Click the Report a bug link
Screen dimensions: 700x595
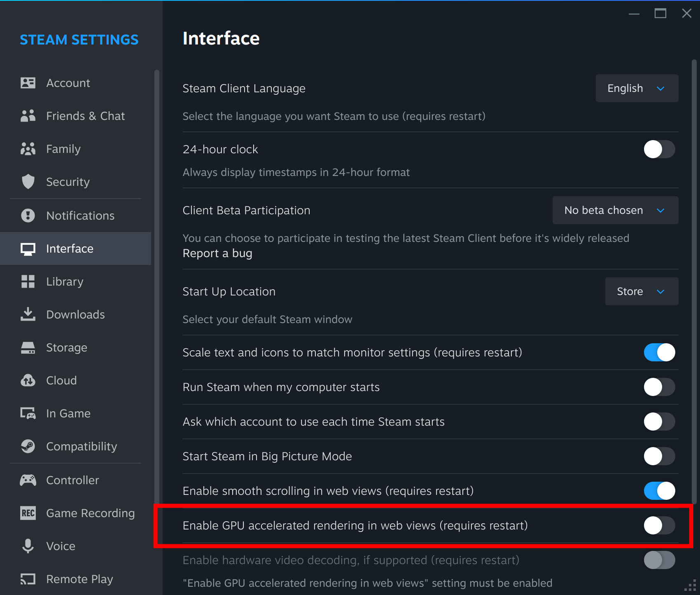pyautogui.click(x=217, y=253)
